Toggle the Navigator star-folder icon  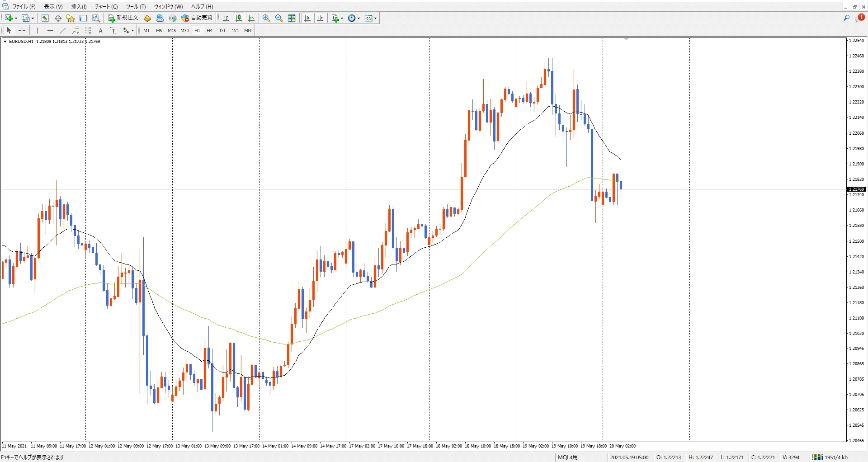pos(71,18)
